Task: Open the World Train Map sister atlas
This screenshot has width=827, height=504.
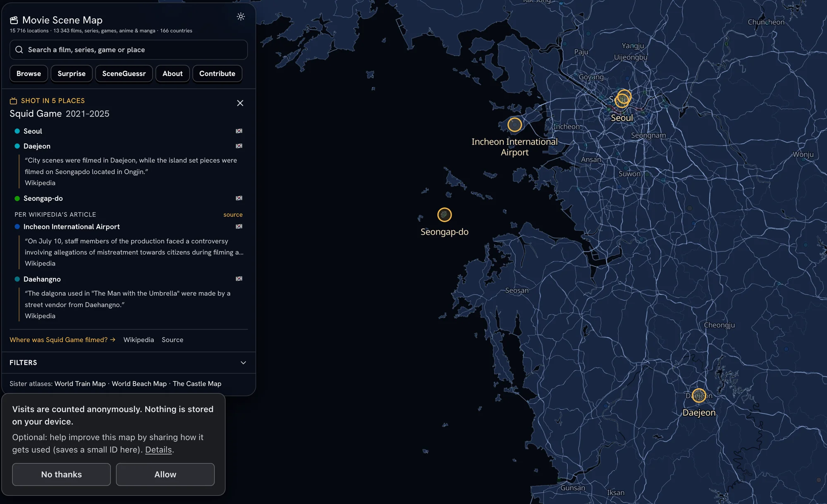Action: 80,383
